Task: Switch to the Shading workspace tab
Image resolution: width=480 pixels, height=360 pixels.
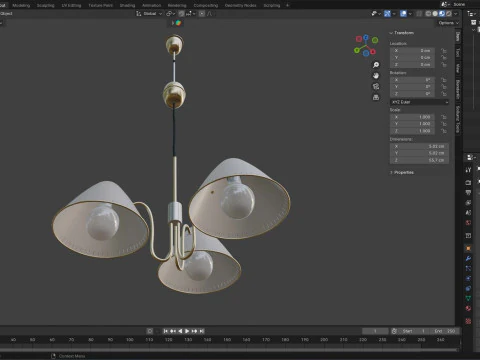Action: click(x=127, y=5)
